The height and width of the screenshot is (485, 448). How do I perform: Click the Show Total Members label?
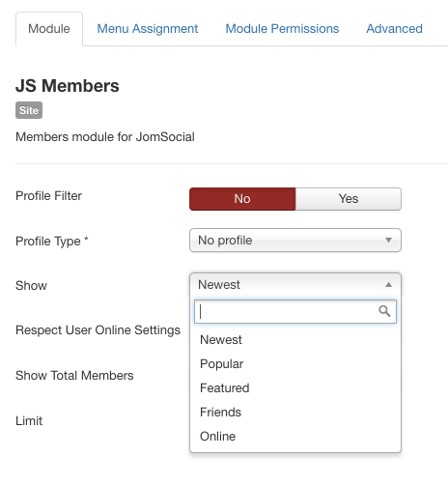click(x=74, y=376)
